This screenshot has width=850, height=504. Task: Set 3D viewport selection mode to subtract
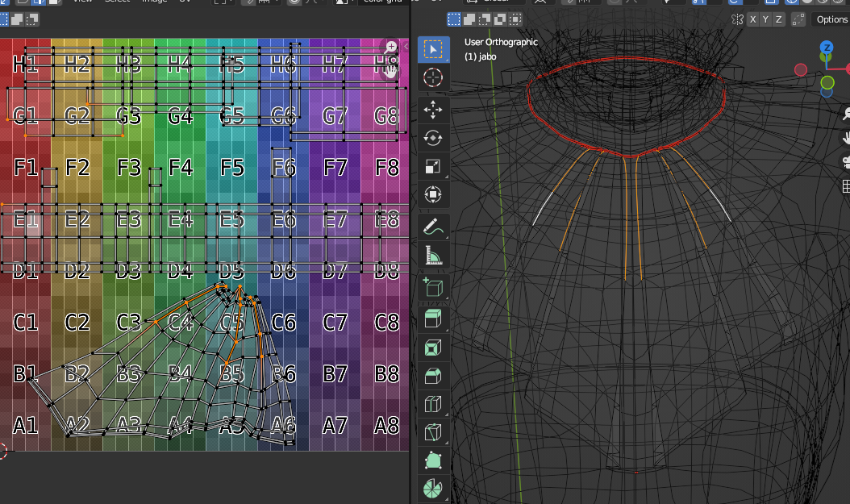(485, 20)
